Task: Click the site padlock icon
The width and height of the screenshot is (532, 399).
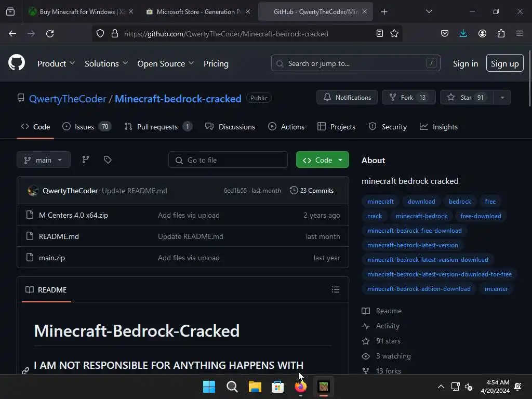Action: (x=115, y=34)
